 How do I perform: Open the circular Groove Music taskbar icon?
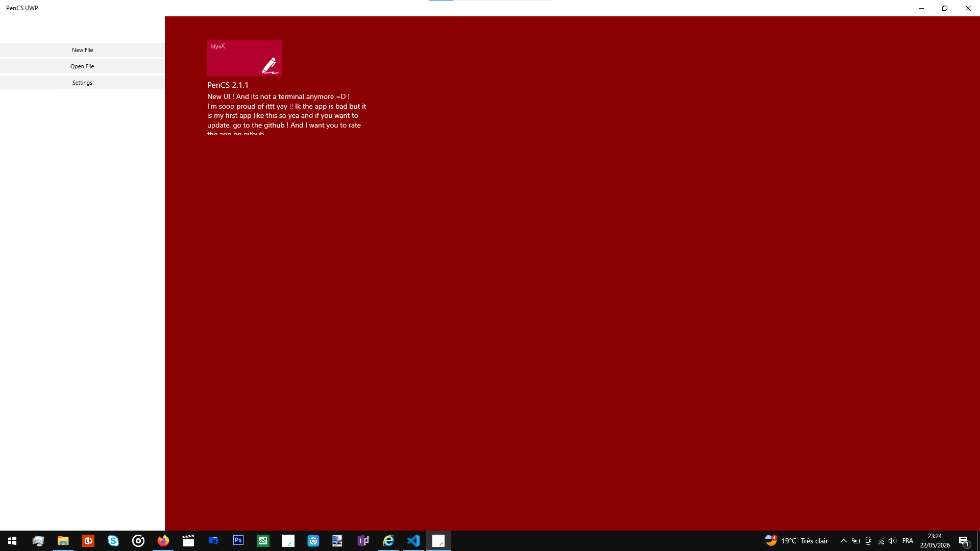[x=138, y=541]
